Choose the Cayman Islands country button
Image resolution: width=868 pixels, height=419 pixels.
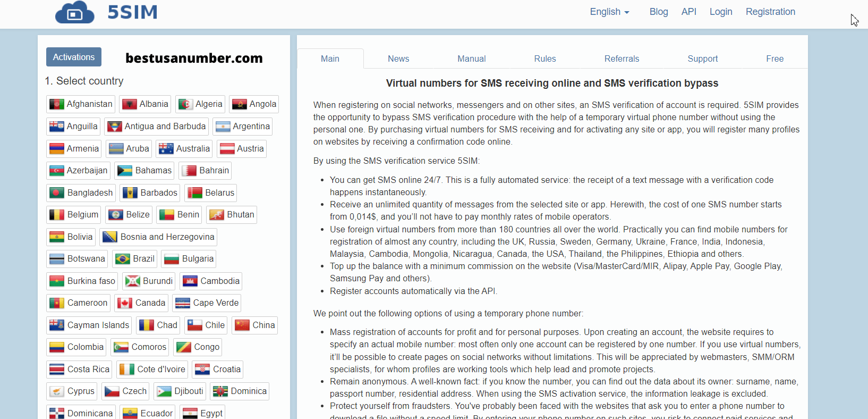click(89, 325)
